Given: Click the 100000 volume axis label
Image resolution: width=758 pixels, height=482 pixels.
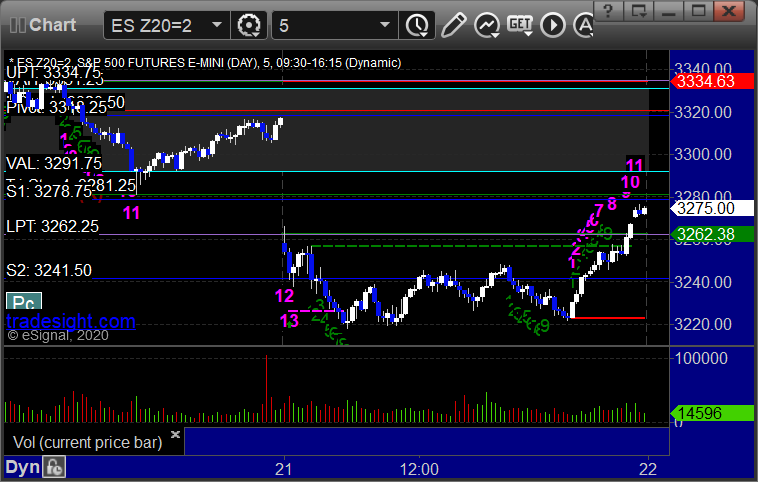Looking at the screenshot, I should point(701,358).
